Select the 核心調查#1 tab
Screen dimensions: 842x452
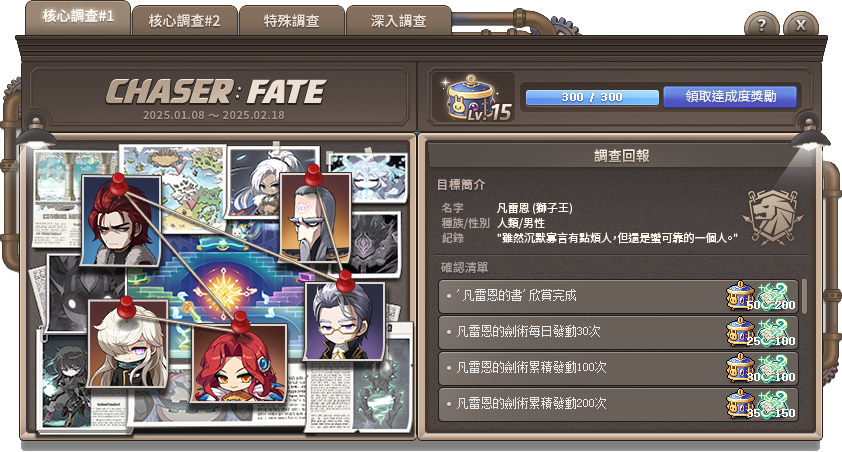pos(78,17)
